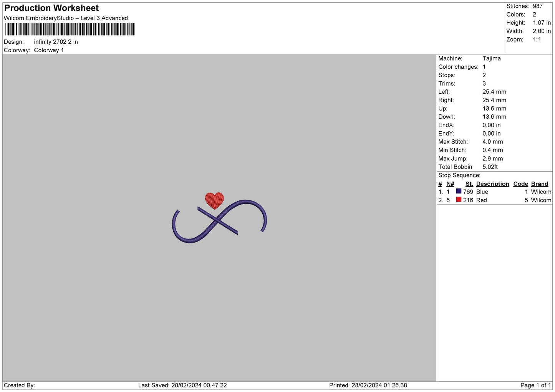555x392 pixels.
Task: Click the Color changes row label
Action: [458, 67]
